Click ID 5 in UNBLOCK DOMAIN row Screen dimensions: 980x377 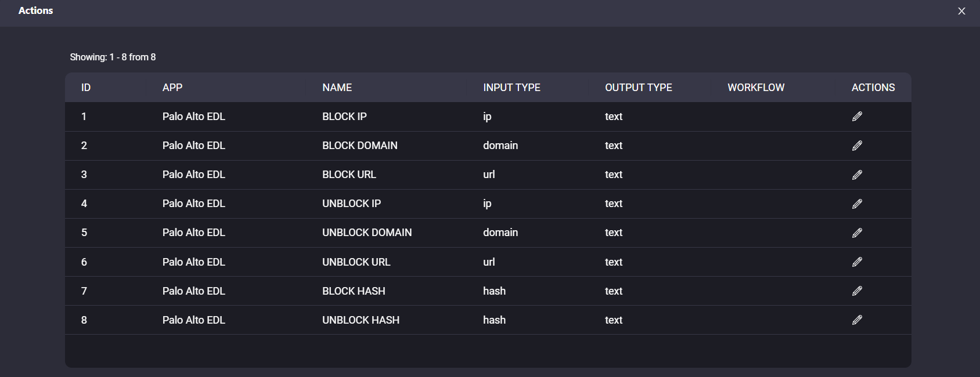coord(84,233)
